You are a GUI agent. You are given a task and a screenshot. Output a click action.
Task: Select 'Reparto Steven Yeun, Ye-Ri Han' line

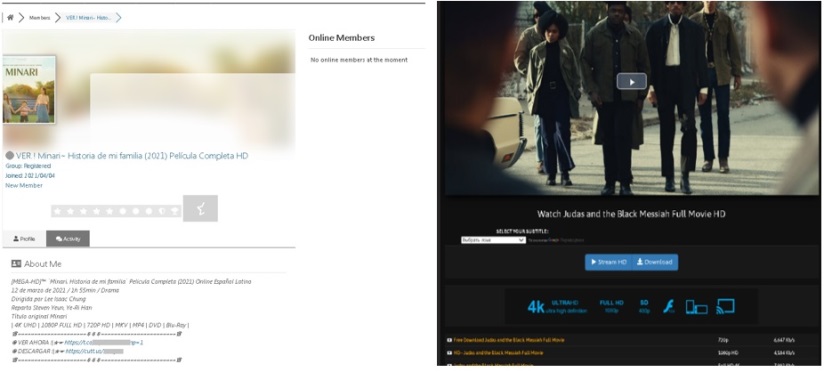click(52, 307)
